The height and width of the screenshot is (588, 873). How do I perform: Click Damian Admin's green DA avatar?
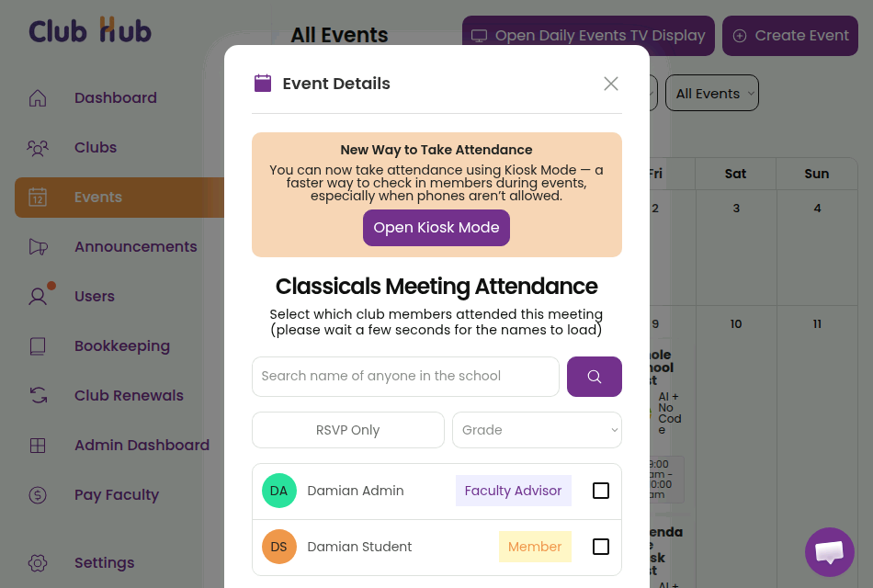(279, 491)
